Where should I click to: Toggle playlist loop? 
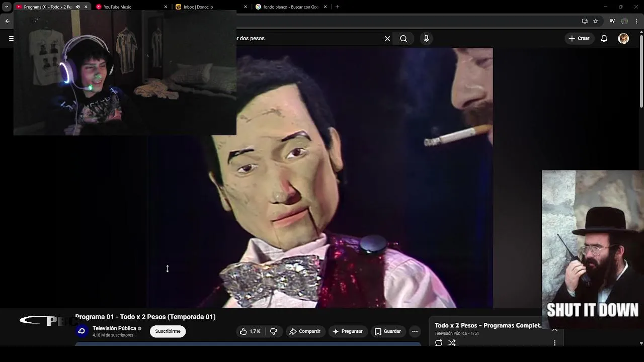[439, 343]
